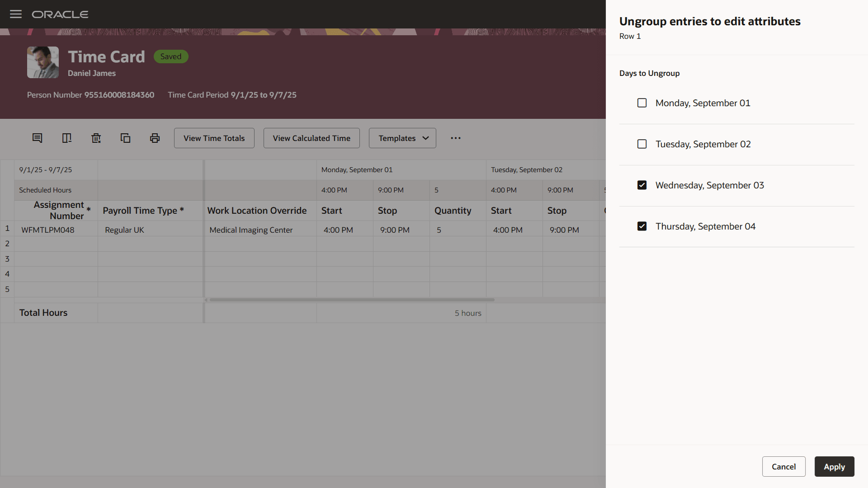Click the print icon
Viewport: 868px width, 488px height.
point(155,138)
